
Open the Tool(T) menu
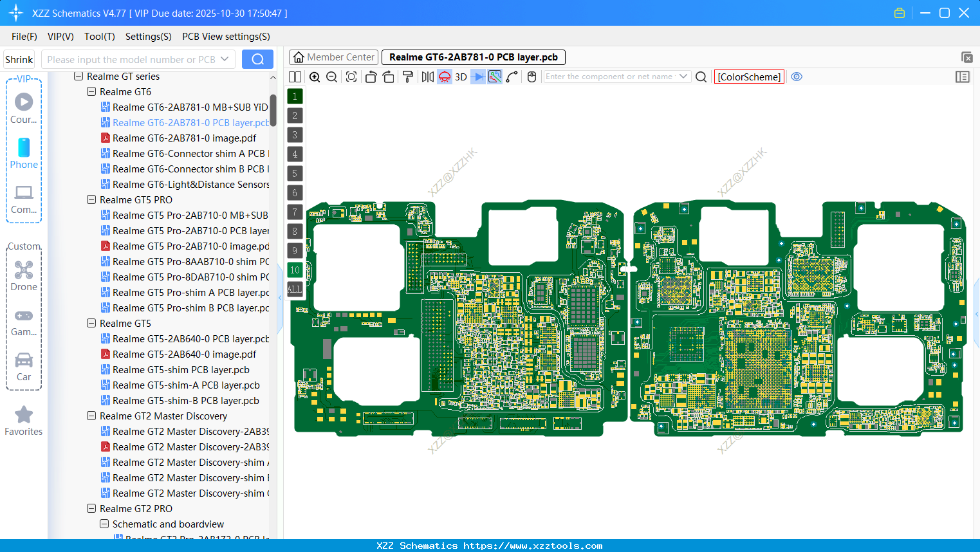coord(100,37)
